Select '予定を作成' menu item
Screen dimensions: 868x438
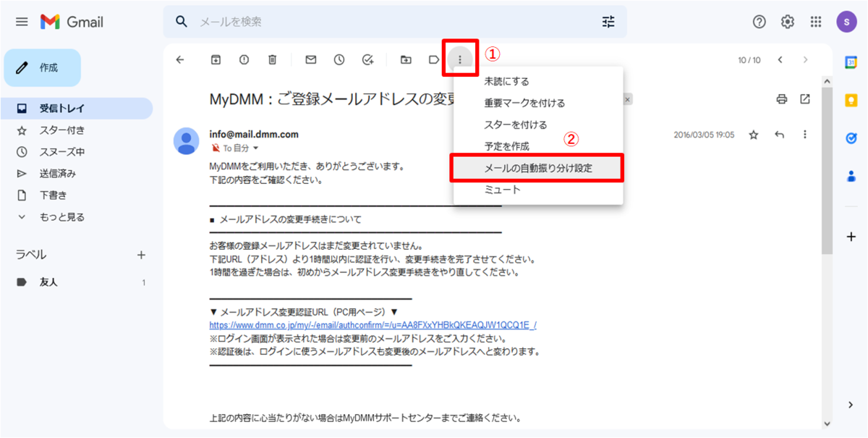pos(538,146)
